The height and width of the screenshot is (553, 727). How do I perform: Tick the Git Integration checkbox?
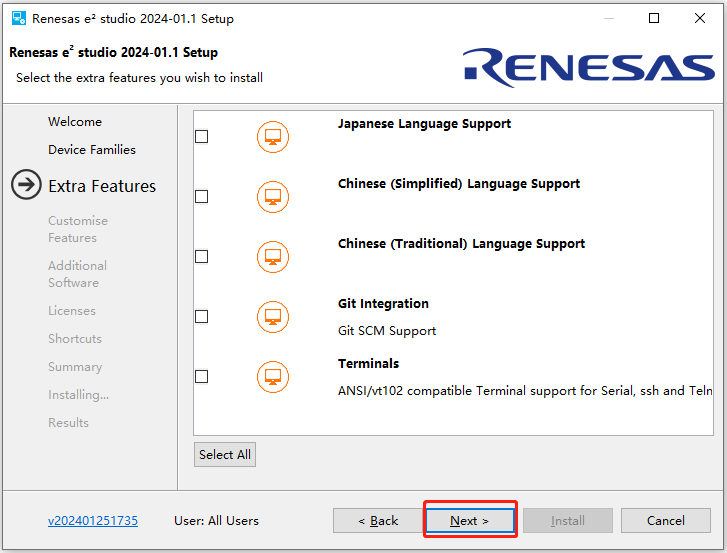tap(201, 317)
